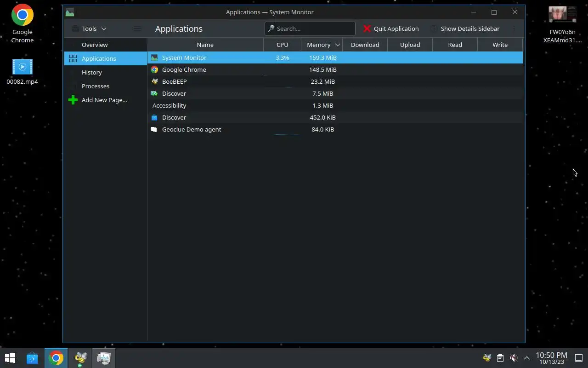Click the System Monitor taskbar icon

coord(104,358)
